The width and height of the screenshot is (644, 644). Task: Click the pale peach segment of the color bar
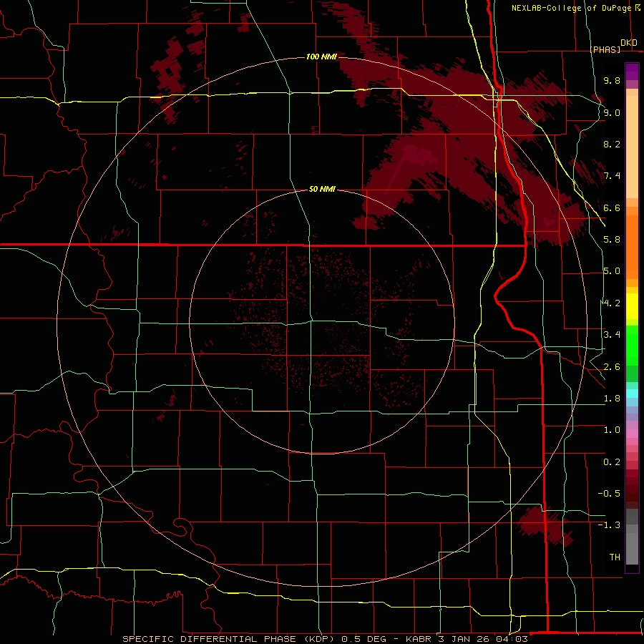(x=632, y=147)
